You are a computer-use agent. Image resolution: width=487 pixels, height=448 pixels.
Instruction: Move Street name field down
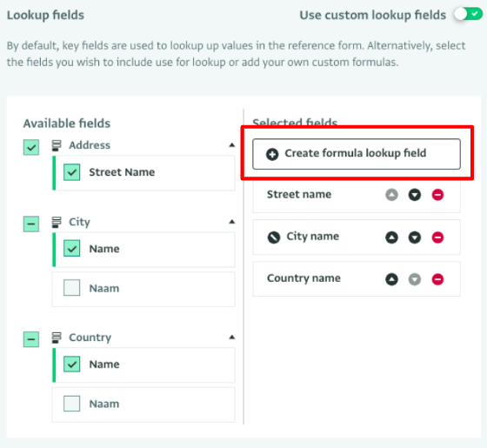[415, 195]
